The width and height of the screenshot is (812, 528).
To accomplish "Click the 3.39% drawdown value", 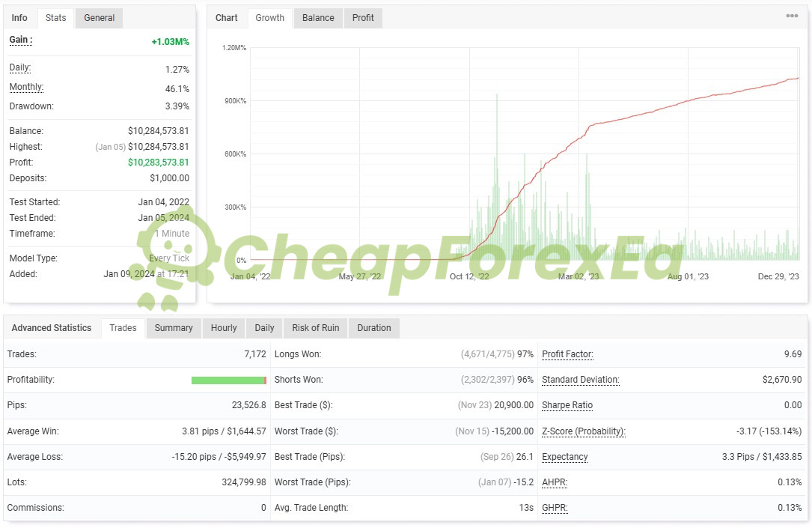I will pyautogui.click(x=177, y=106).
